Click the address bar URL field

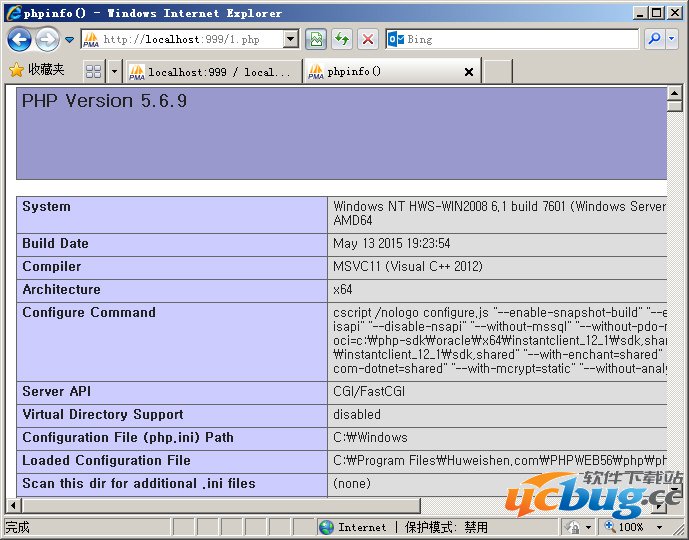click(190, 39)
